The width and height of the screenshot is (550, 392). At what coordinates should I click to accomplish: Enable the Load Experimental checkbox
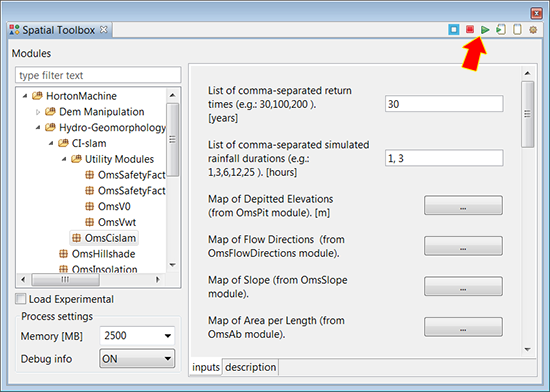coord(21,299)
